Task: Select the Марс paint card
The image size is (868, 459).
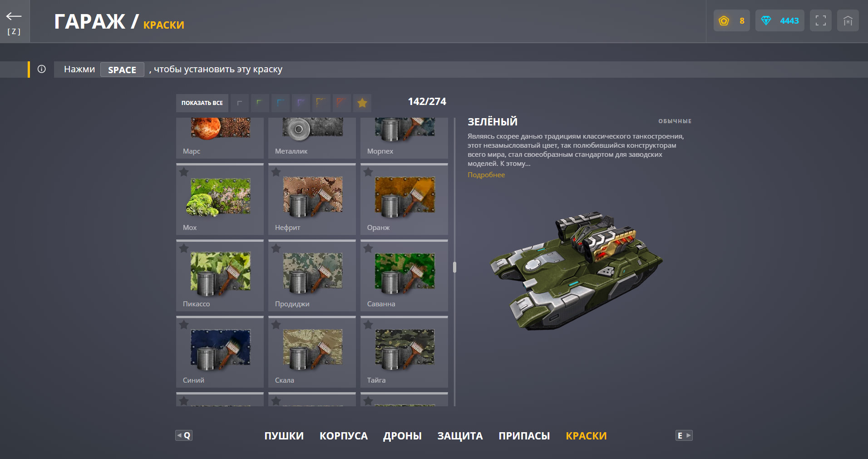Action: pyautogui.click(x=220, y=138)
